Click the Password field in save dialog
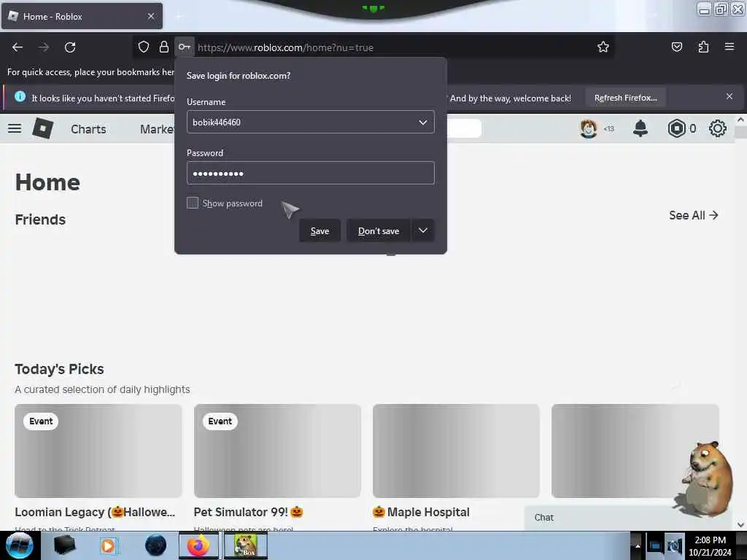The image size is (747, 560). [x=311, y=173]
